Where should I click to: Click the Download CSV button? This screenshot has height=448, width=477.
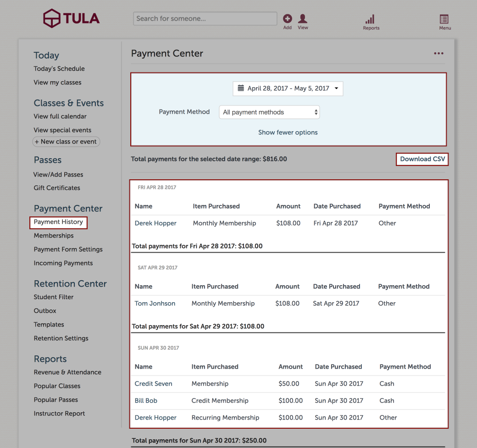(x=422, y=159)
